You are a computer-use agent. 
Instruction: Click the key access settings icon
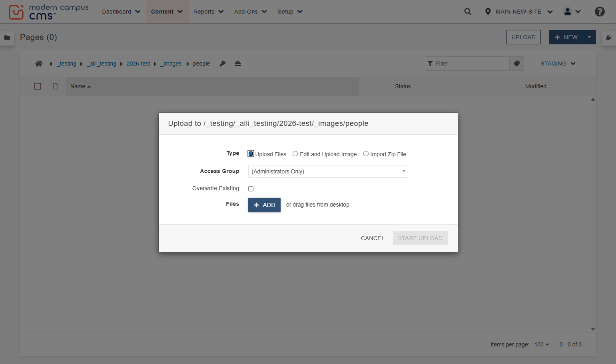click(223, 64)
